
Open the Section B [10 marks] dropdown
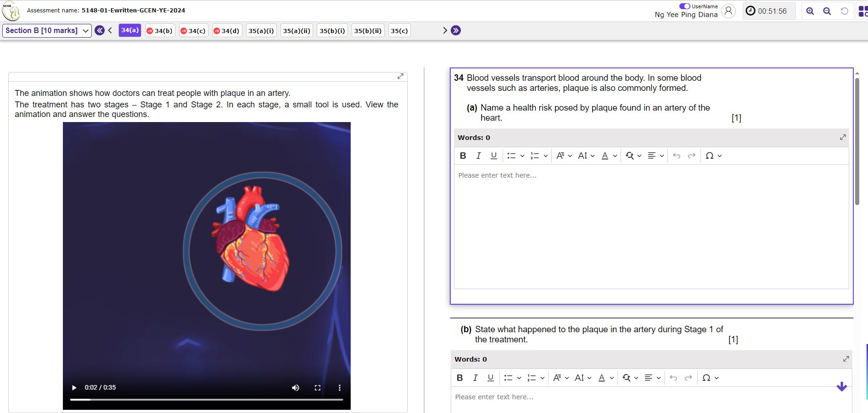[x=47, y=31]
